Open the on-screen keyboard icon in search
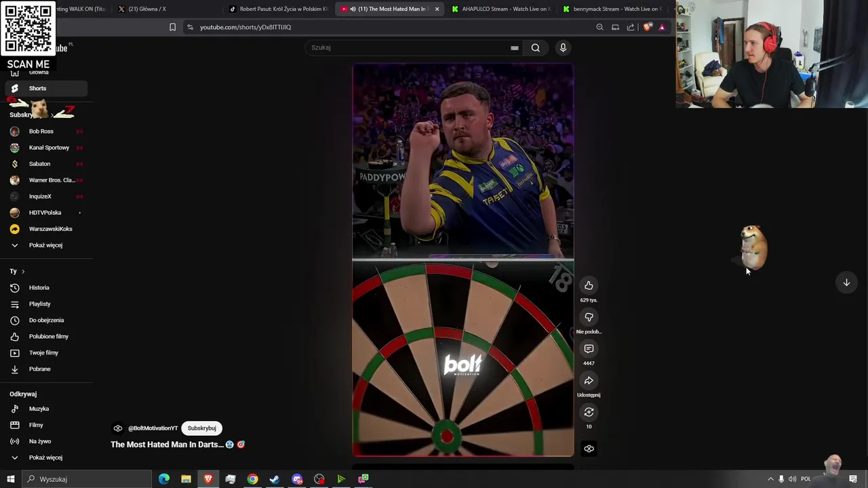The image size is (868, 488). [x=515, y=47]
